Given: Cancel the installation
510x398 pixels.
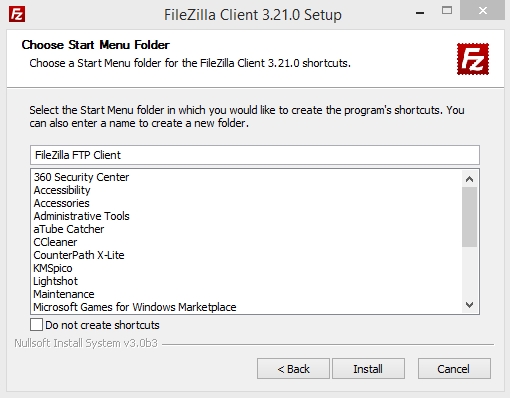Looking at the screenshot, I should (454, 369).
